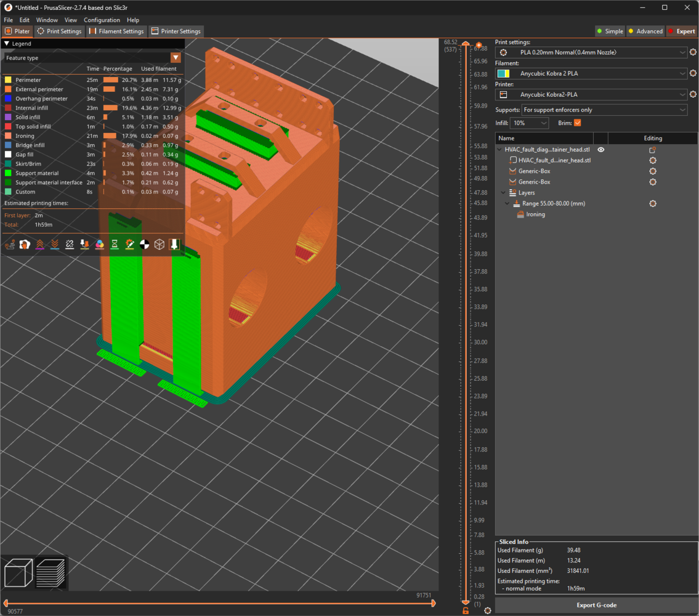Screen dimensions: 699x616
Task: Click the Shells wireframe cube icon
Action: pos(160,245)
